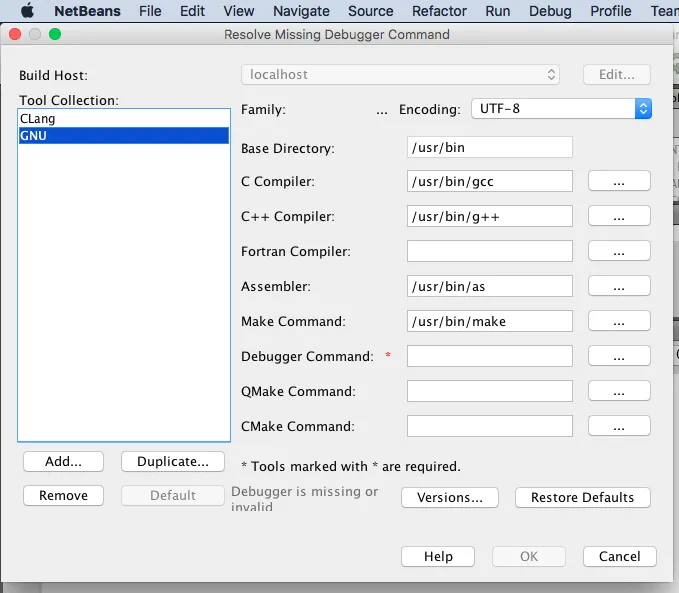Image resolution: width=679 pixels, height=593 pixels.
Task: Open the View menu
Action: click(x=239, y=11)
